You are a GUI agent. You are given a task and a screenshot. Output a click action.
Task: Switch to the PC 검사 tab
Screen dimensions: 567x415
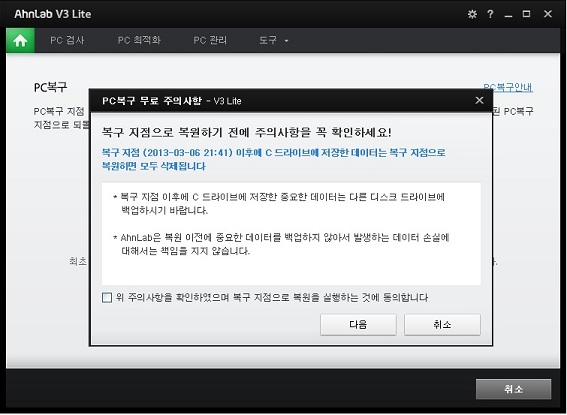pyautogui.click(x=67, y=40)
